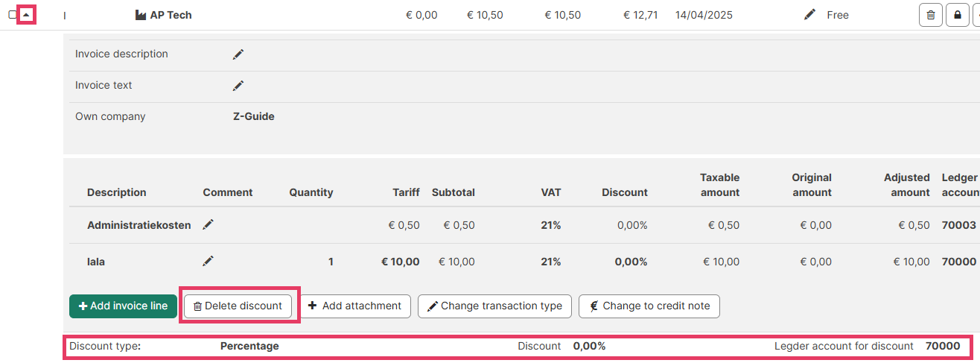Lock the AP Tech invoice
The height and width of the screenshot is (363, 980).
coord(957,15)
